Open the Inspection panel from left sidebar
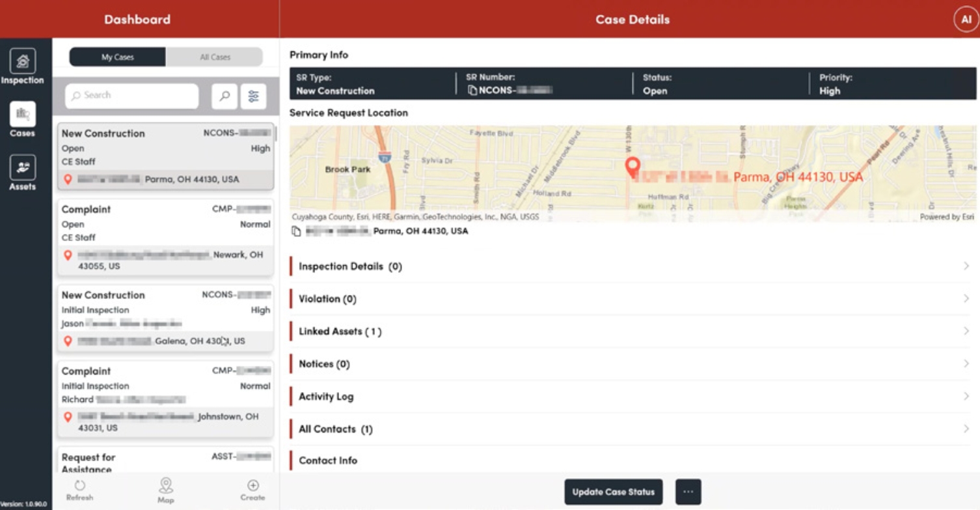The image size is (980, 510). 23,63
